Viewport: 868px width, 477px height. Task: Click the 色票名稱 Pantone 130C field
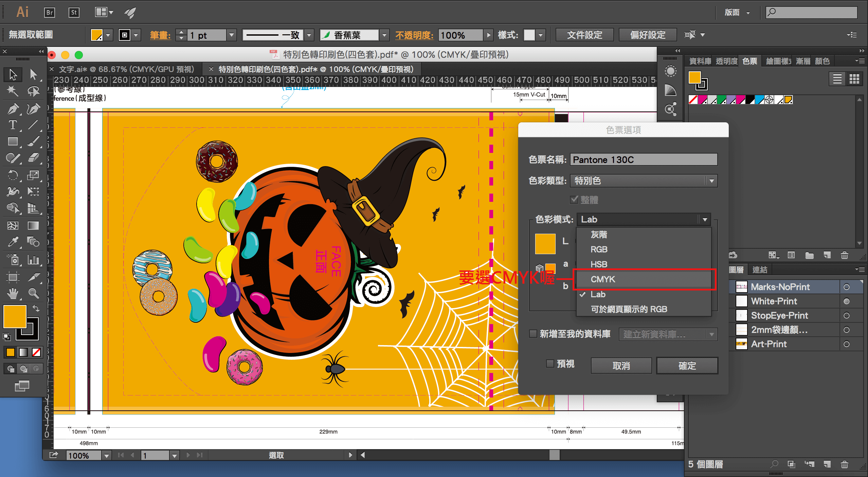click(x=643, y=160)
